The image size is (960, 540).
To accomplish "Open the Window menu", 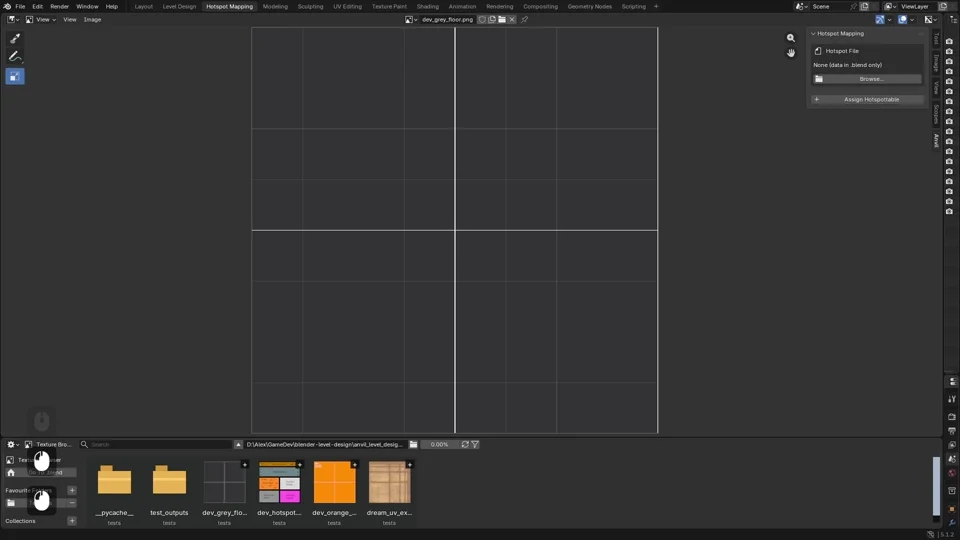I will (x=87, y=6).
